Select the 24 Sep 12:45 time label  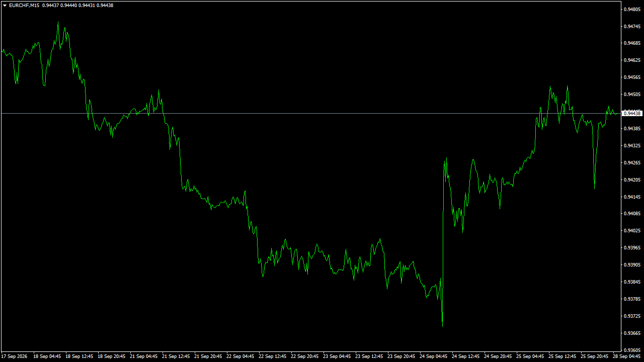[465, 356]
